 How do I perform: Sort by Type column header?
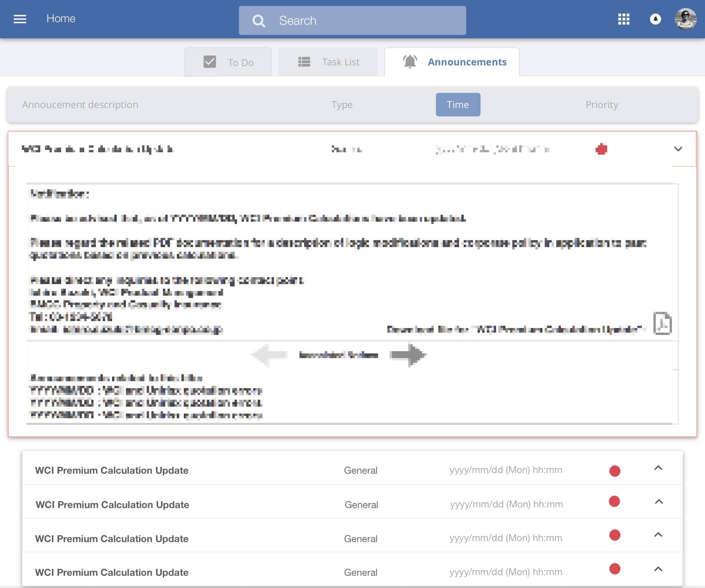tap(342, 105)
